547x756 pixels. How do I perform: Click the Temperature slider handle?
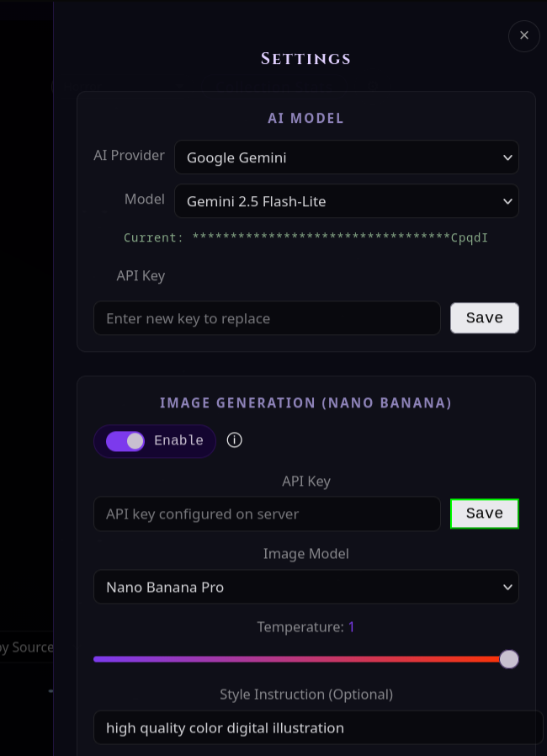(508, 659)
